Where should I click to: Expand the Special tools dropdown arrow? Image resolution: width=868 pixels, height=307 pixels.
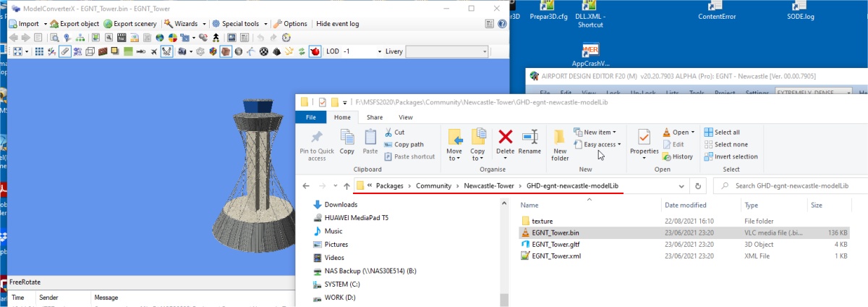point(265,24)
